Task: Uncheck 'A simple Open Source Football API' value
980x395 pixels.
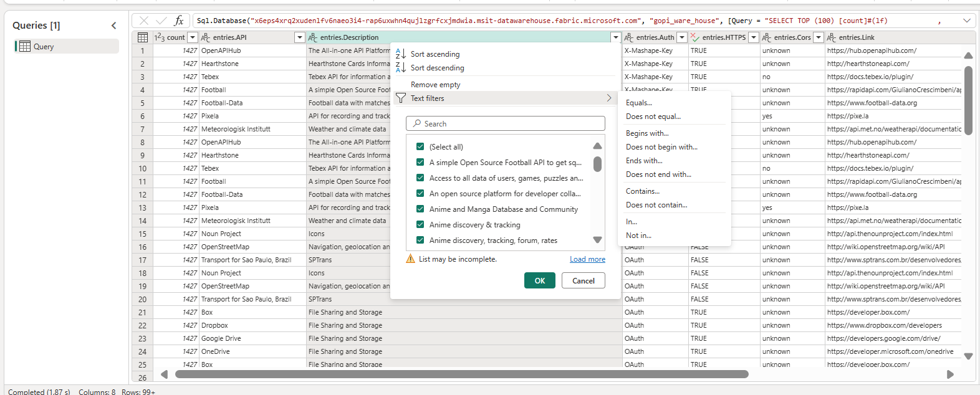Action: (420, 162)
